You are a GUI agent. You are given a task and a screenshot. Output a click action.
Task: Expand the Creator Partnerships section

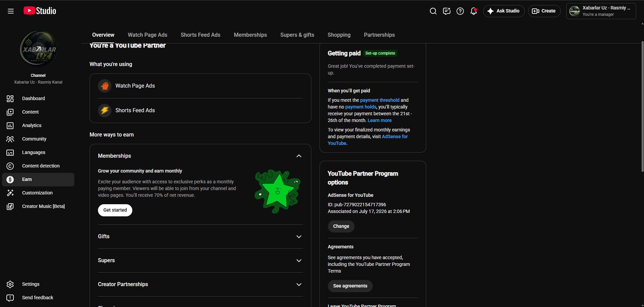[299, 284]
